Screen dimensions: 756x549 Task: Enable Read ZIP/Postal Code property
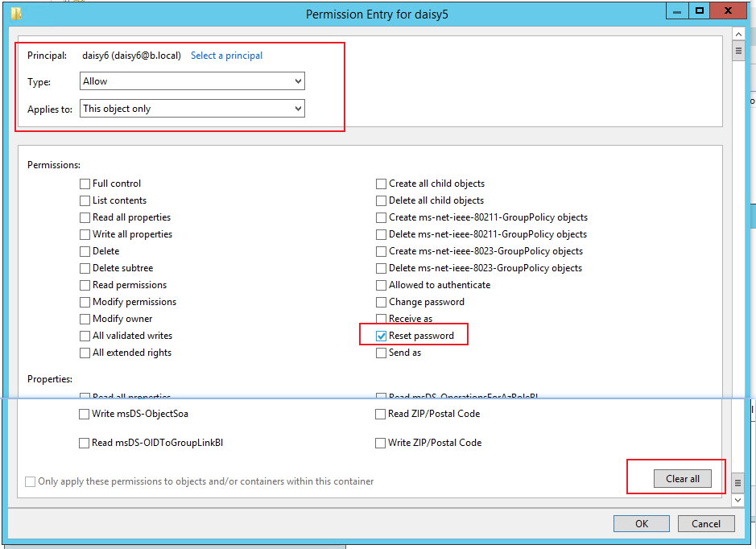(380, 414)
